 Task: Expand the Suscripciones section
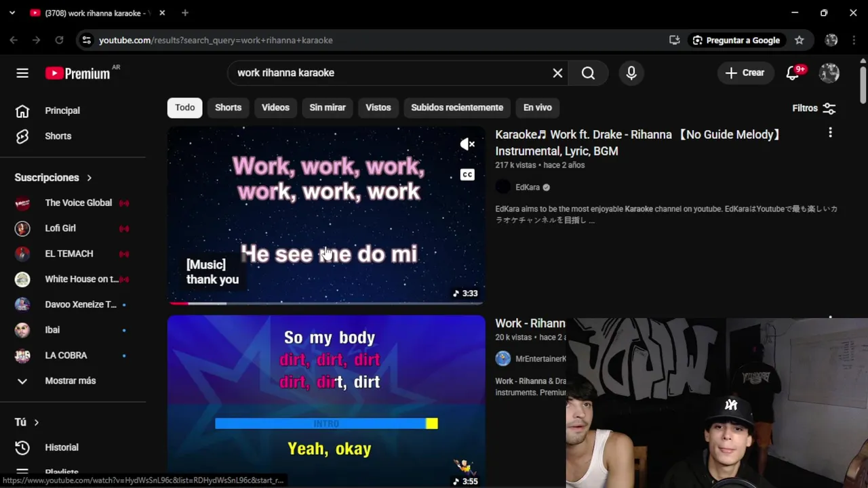pos(54,178)
